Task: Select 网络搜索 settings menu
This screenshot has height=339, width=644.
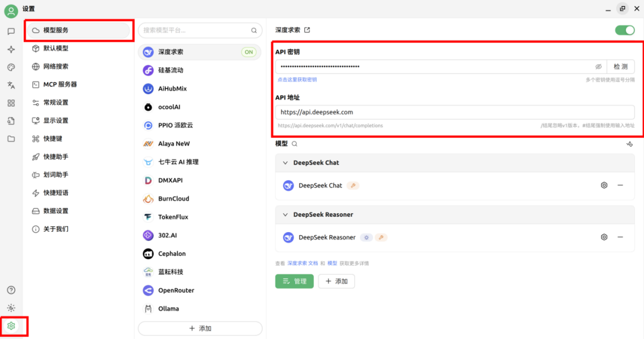Action: pos(79,67)
